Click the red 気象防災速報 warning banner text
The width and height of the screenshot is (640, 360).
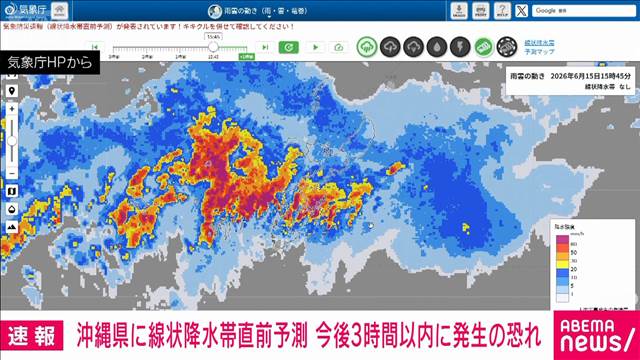149,27
